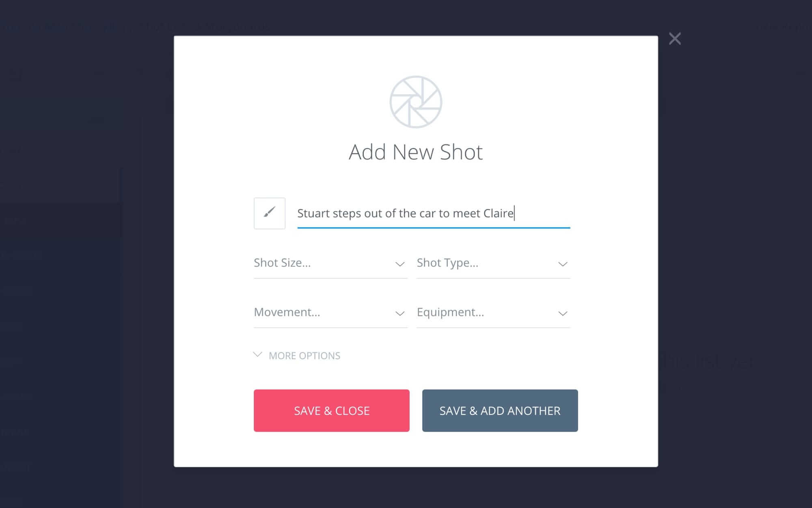Click SAVE & ADD ANOTHER button

click(499, 410)
